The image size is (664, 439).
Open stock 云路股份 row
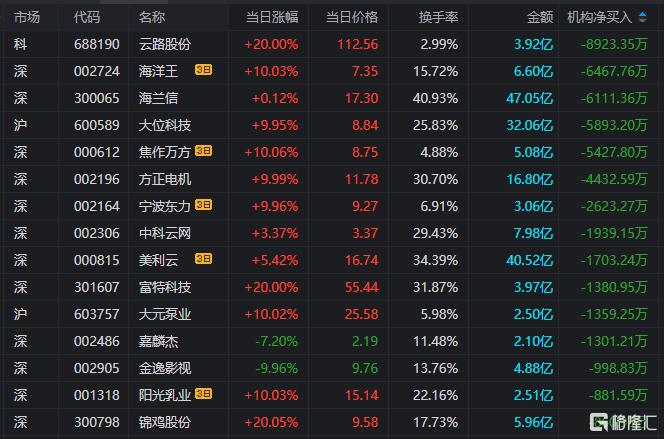click(332, 44)
